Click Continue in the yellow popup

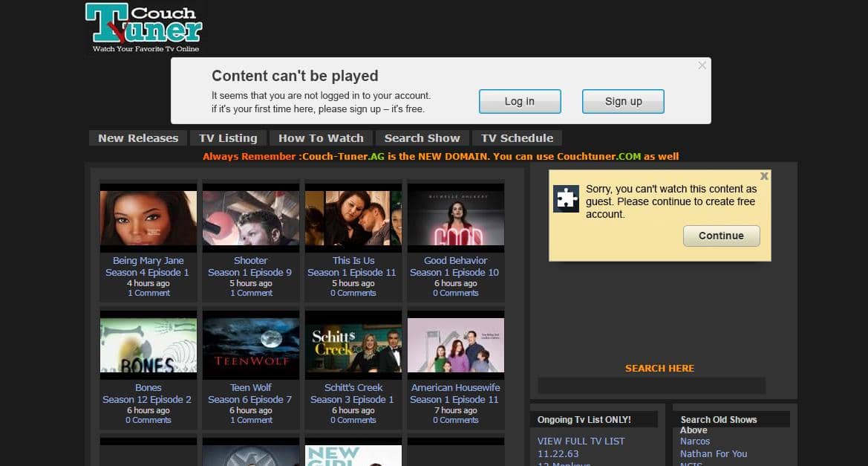[x=721, y=236]
